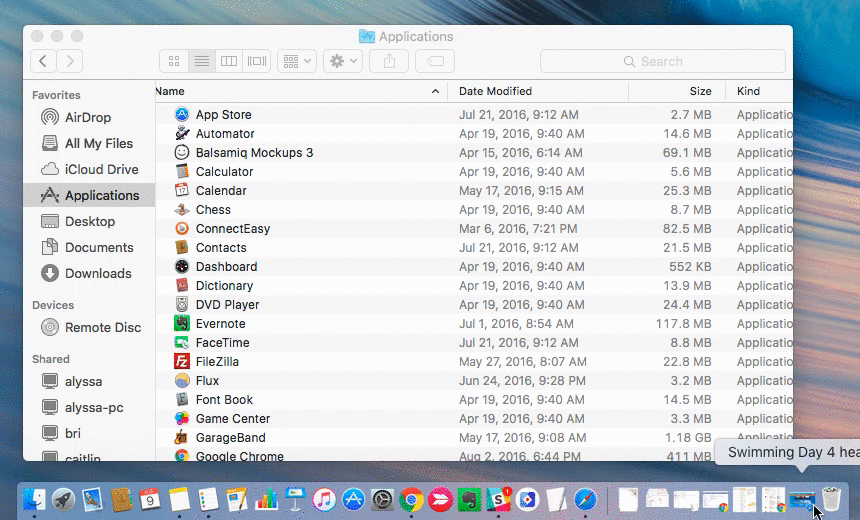Open the Trash in the Dock
This screenshot has width=860, height=520.
831,499
